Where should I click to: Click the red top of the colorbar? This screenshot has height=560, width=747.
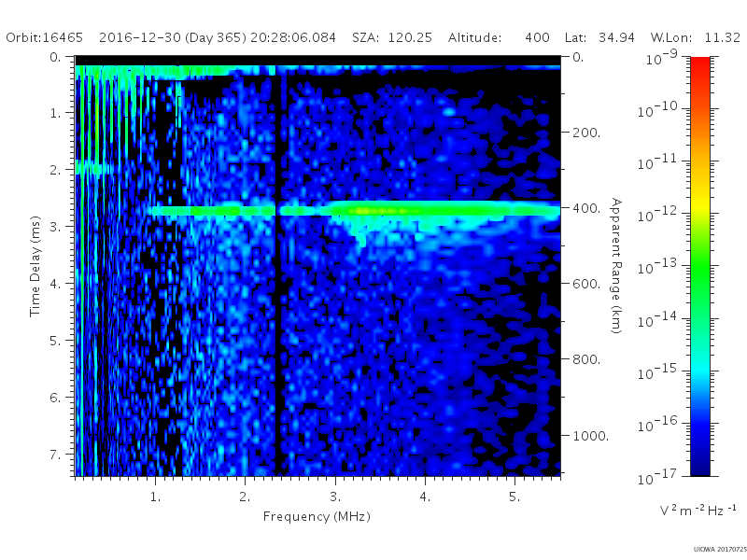coord(699,64)
